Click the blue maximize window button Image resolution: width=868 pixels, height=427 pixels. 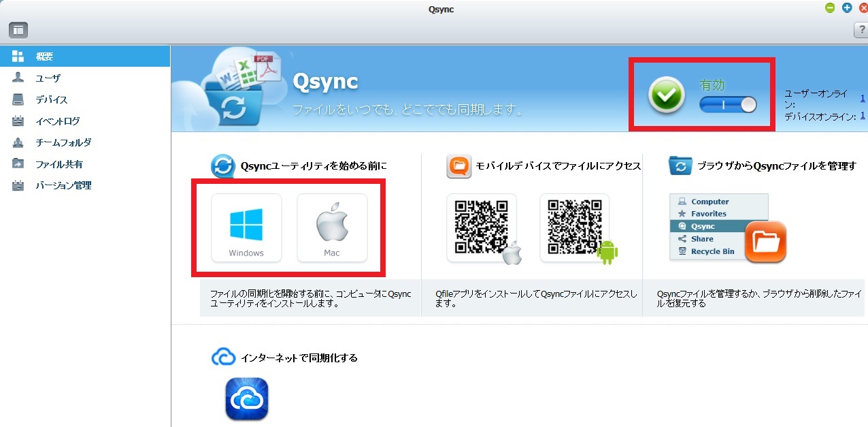847,8
